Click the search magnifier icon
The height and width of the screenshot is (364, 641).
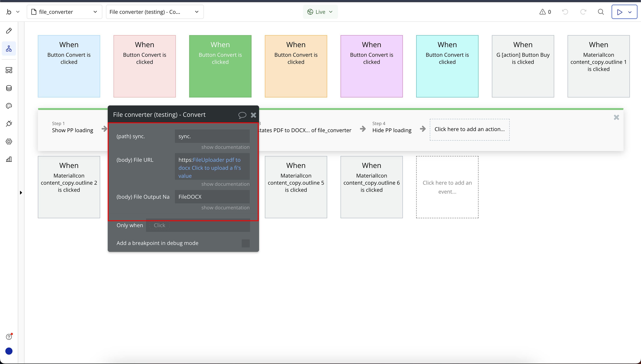coord(601,12)
